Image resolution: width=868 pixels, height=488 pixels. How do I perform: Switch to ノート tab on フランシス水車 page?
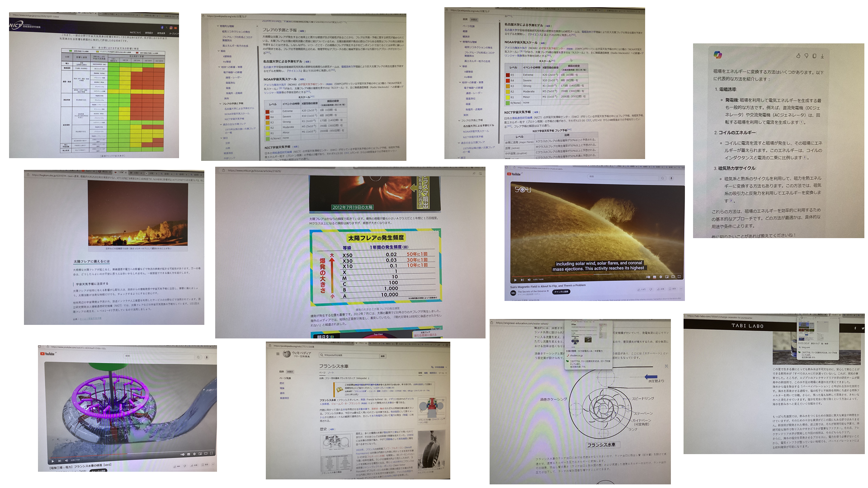[331, 373]
